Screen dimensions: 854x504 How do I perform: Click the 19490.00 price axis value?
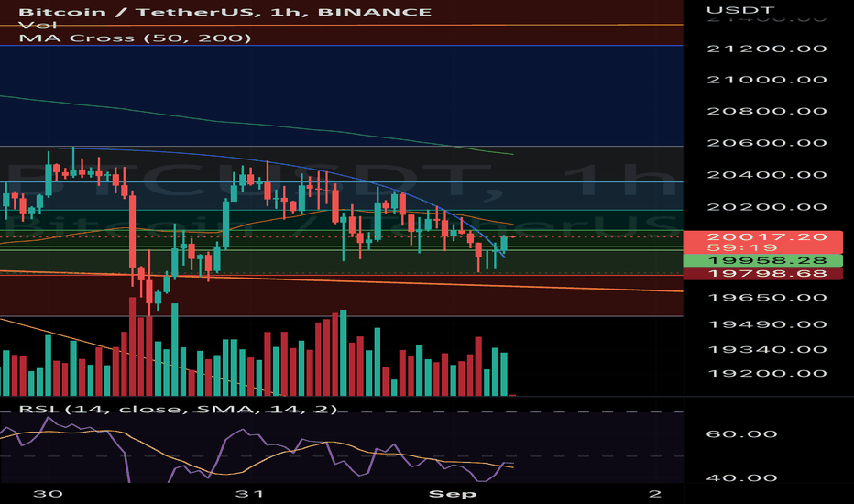point(766,324)
